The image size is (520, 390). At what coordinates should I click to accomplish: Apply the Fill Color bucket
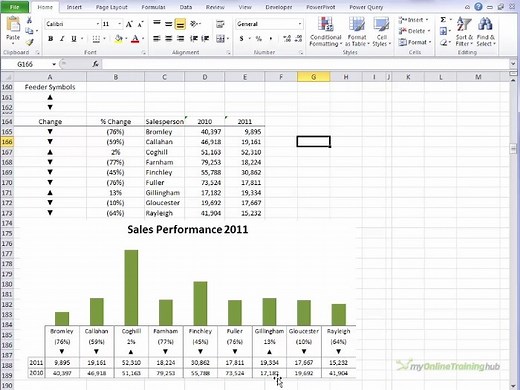click(x=118, y=39)
